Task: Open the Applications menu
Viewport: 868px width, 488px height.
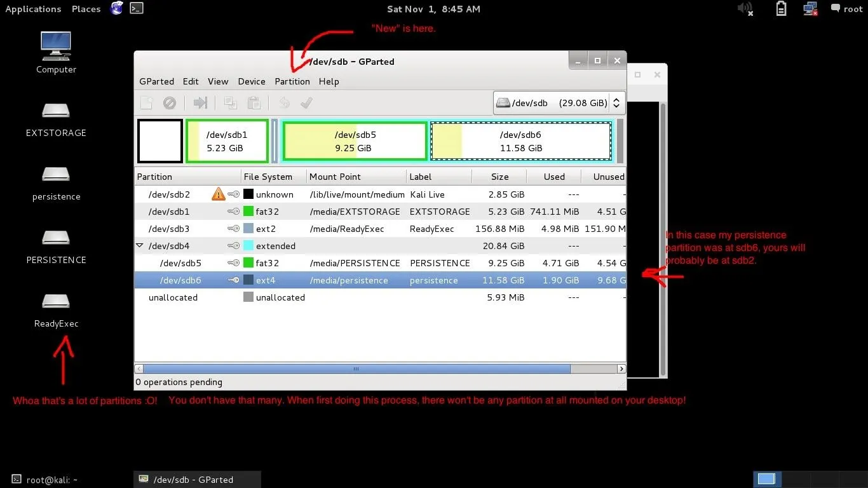Action: [33, 9]
